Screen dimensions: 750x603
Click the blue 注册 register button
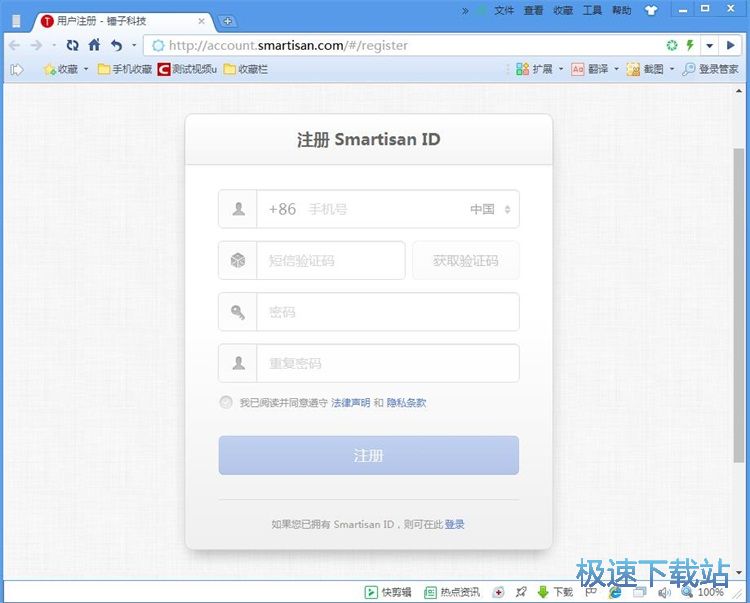pyautogui.click(x=369, y=455)
